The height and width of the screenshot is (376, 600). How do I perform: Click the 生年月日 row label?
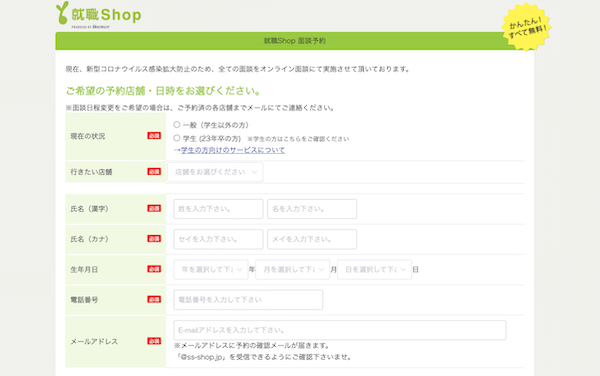[x=84, y=270]
